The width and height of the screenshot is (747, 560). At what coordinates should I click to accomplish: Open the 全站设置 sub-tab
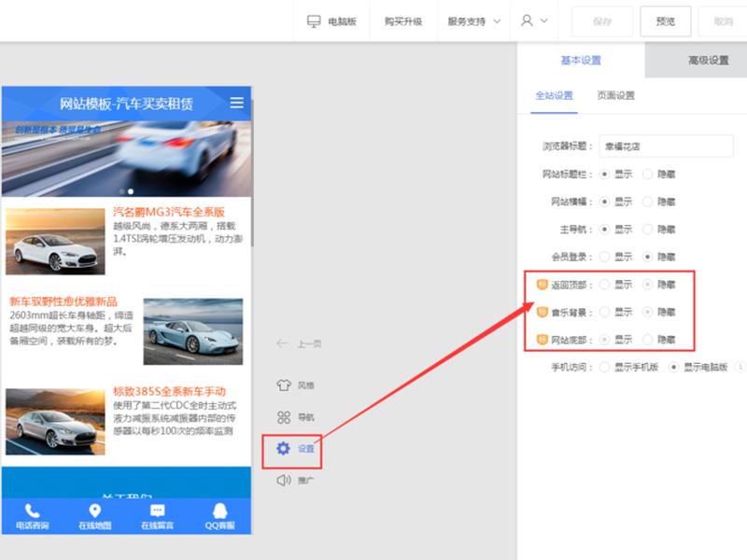[x=554, y=95]
